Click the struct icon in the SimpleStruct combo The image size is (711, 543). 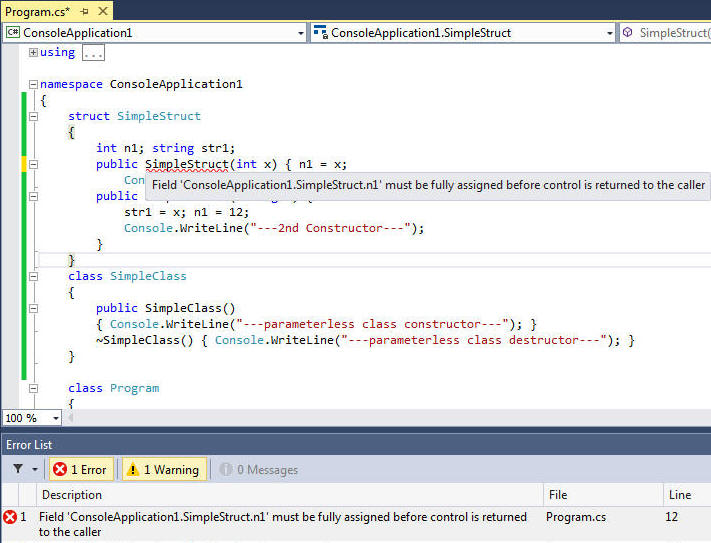[320, 33]
